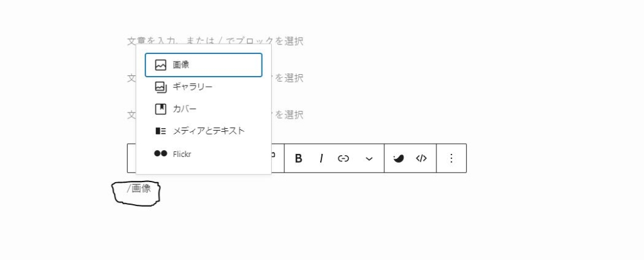Insert the メディアとテキスト block

[x=208, y=131]
